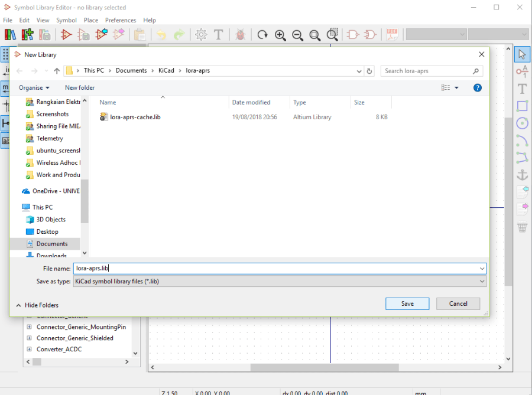Viewport: 532px width, 395px height.
Task: Open the Save as type dropdown
Action: tap(279, 282)
